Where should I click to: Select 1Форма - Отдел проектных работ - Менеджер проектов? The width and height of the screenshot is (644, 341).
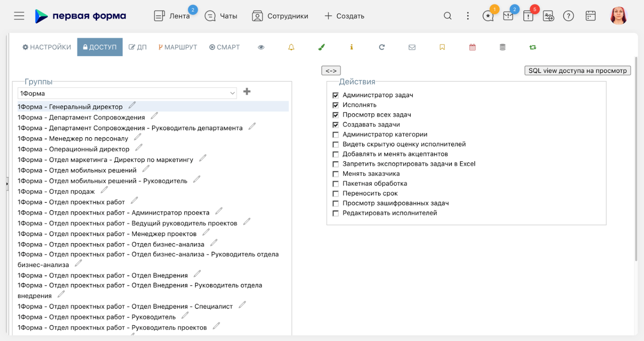[x=107, y=234]
